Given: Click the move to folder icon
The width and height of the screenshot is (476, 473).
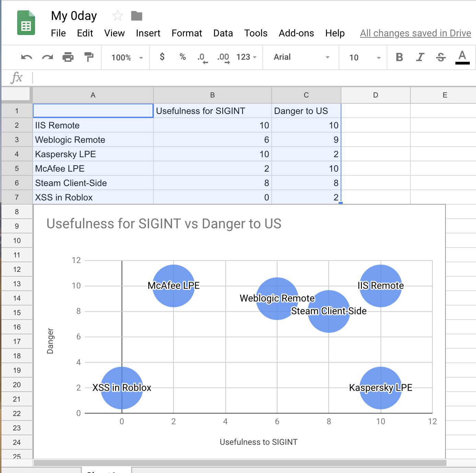Looking at the screenshot, I should point(137,16).
